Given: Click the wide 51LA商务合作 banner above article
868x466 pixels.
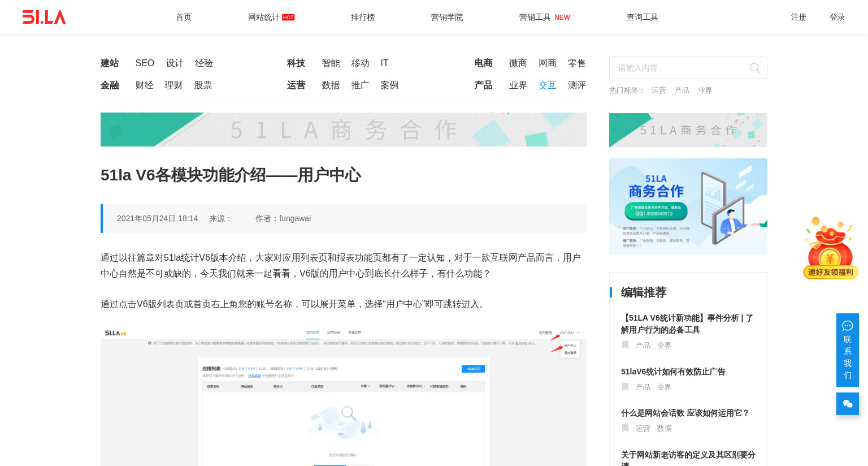Looking at the screenshot, I should 344,130.
